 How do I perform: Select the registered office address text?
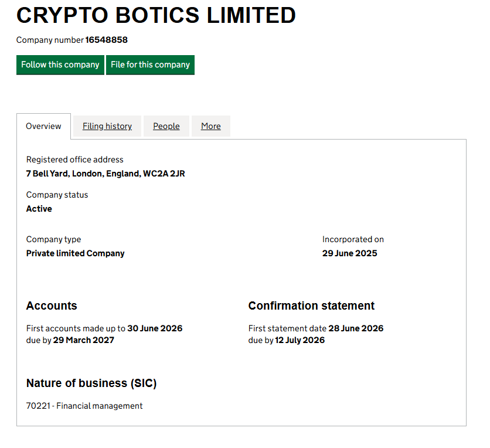(105, 173)
